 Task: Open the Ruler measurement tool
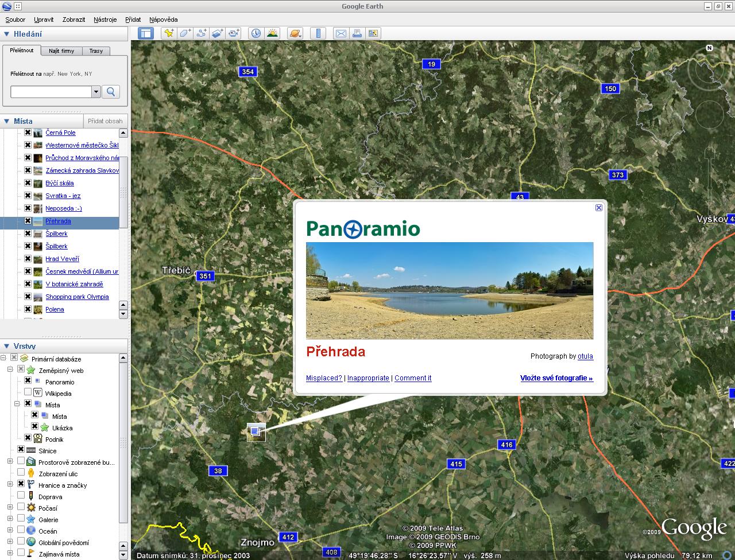318,33
